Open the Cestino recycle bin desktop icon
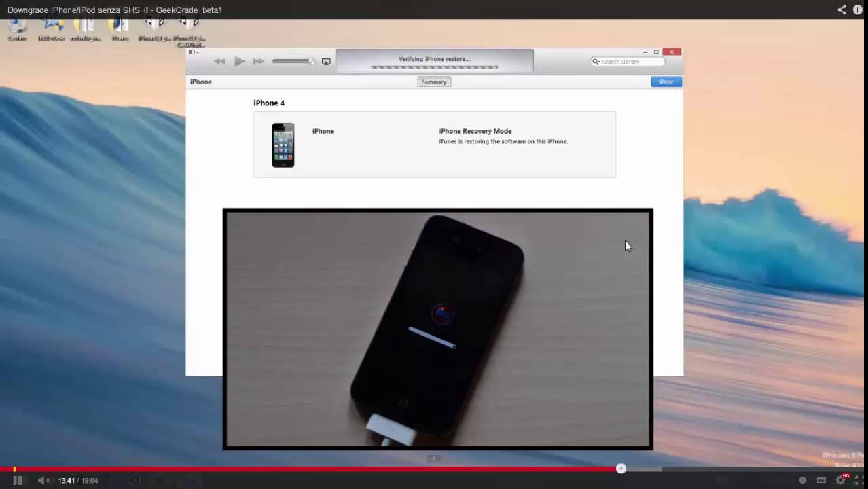This screenshot has height=489, width=868. tap(18, 29)
